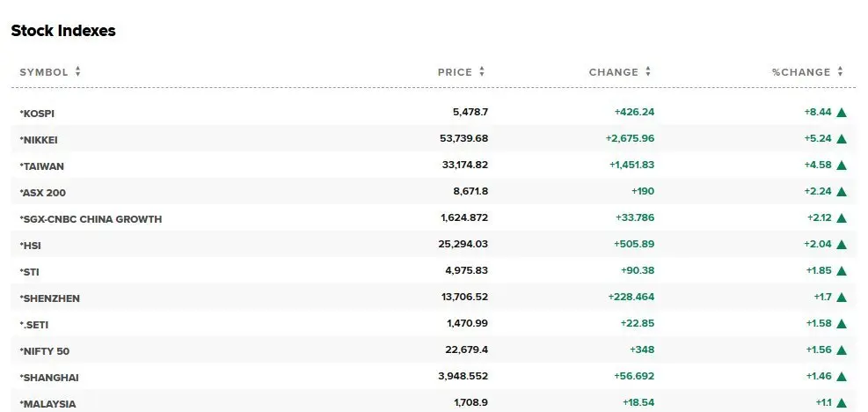Click the Stock Indexes heading
868x412 pixels.
click(63, 31)
